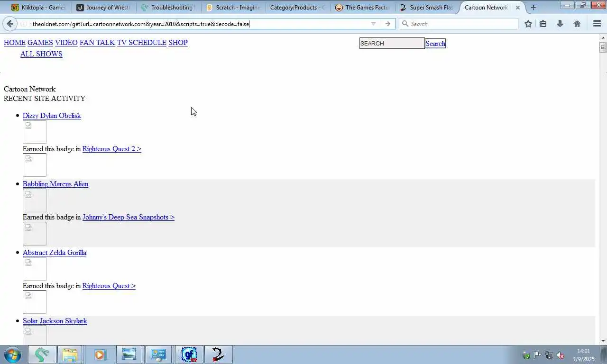607x364 pixels.
Task: Open the HOME link
Action: coord(15,43)
